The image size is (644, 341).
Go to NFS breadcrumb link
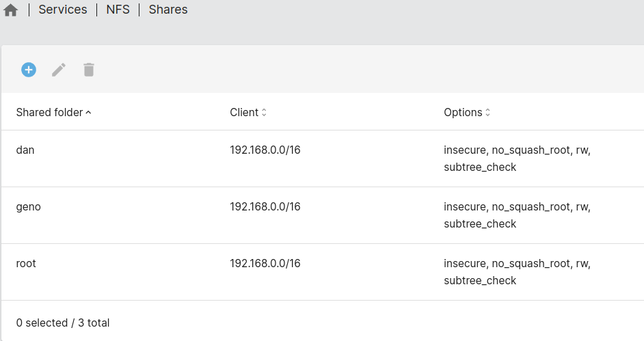(118, 10)
